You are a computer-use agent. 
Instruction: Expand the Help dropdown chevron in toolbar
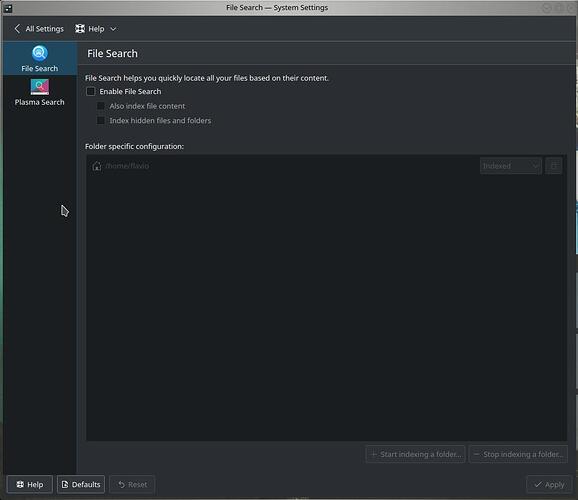pyautogui.click(x=113, y=29)
